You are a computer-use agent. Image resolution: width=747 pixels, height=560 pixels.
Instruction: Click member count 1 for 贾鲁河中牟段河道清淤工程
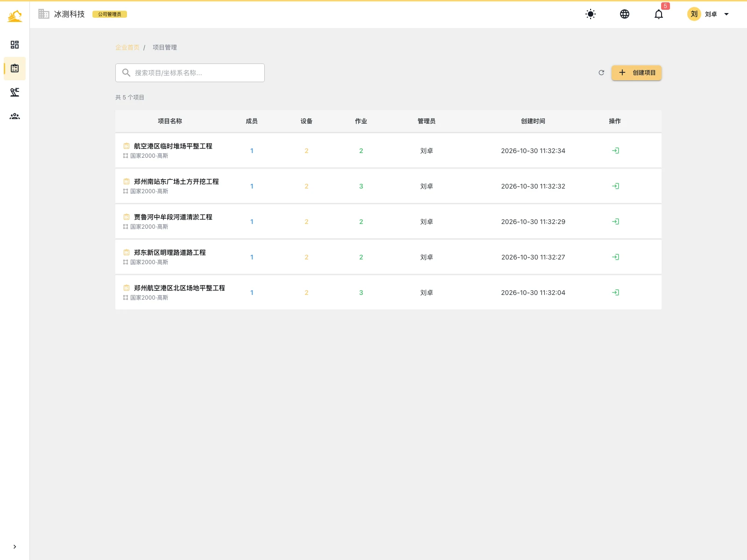tap(252, 222)
